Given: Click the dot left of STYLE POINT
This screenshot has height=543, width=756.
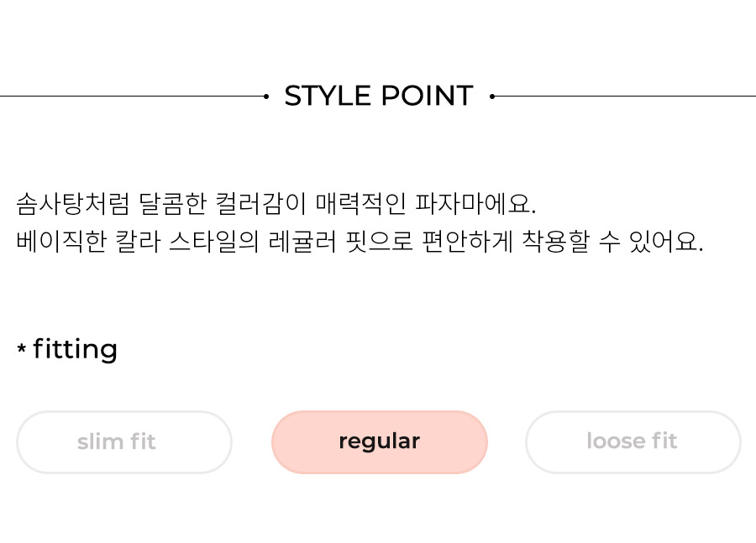Looking at the screenshot, I should click(x=266, y=97).
